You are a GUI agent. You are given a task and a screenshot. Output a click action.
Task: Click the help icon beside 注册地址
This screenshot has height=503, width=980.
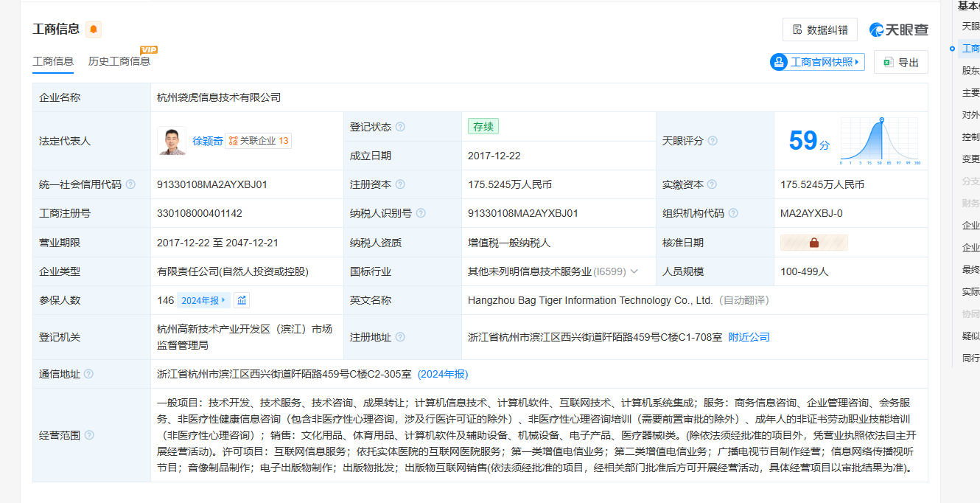coord(400,337)
